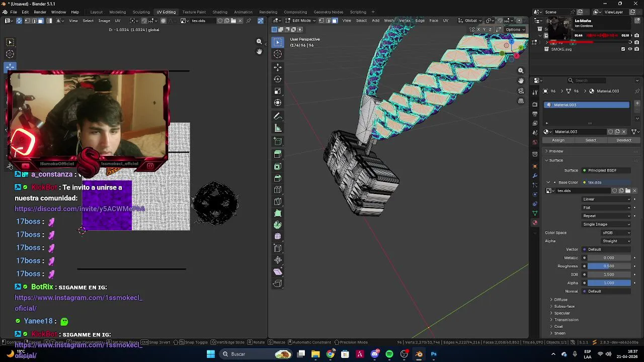Select the UV editor select box tool
This screenshot has height=362, width=644.
coord(10,42)
